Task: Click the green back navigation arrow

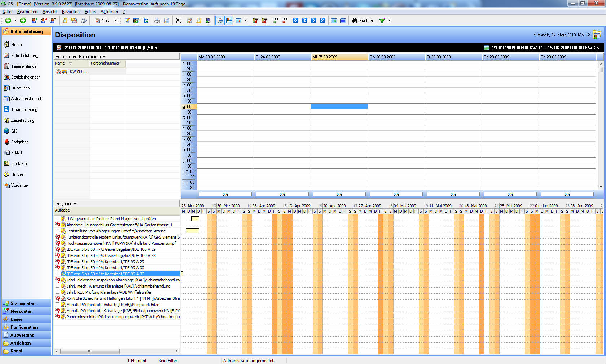Action: 8,21
